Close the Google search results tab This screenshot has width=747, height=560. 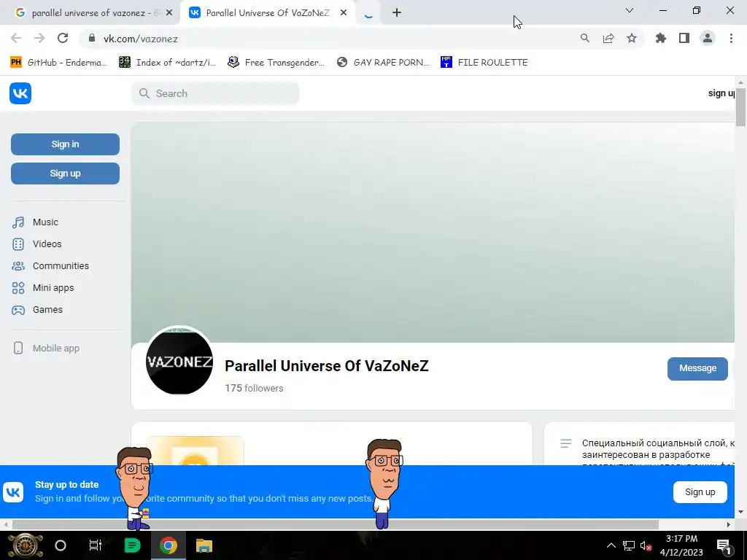click(169, 13)
